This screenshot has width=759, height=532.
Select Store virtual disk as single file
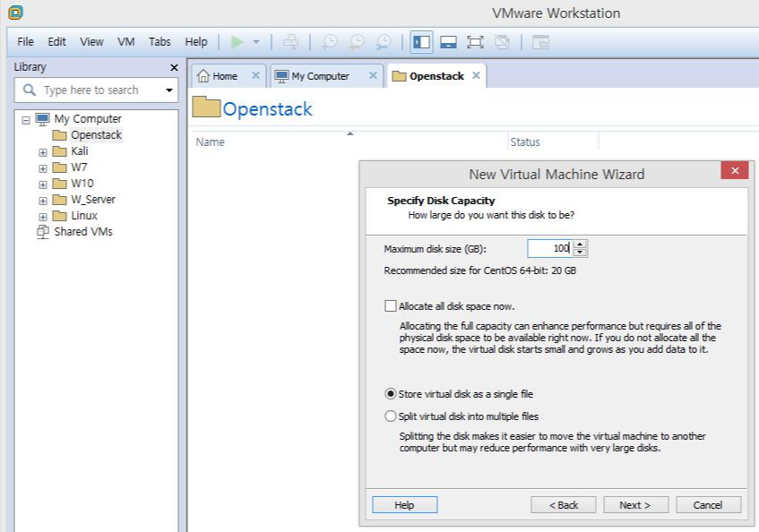pos(390,394)
